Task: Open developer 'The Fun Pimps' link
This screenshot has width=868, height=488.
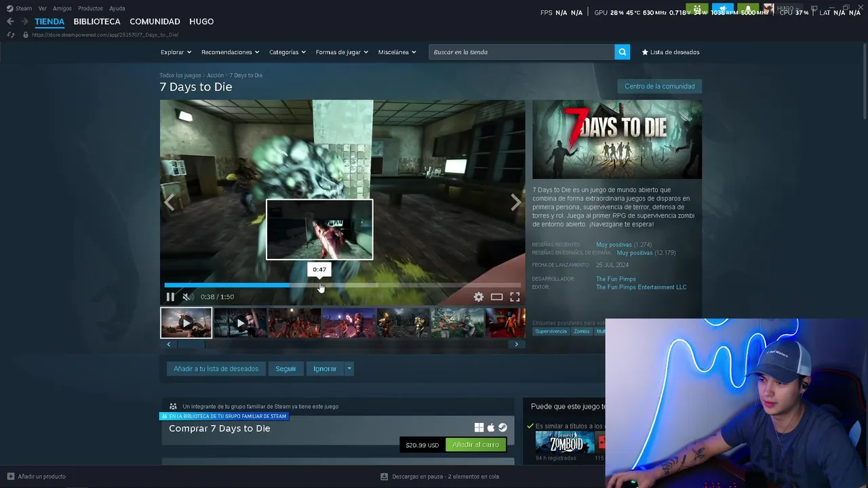Action: (x=616, y=279)
